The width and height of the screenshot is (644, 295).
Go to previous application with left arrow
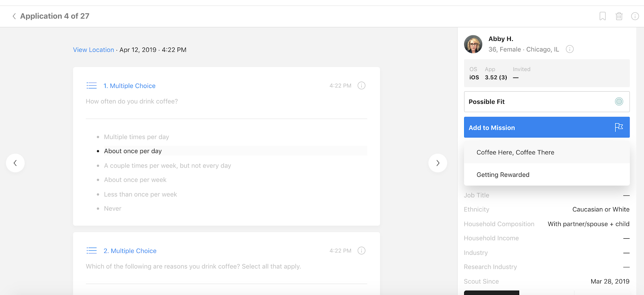pyautogui.click(x=15, y=163)
